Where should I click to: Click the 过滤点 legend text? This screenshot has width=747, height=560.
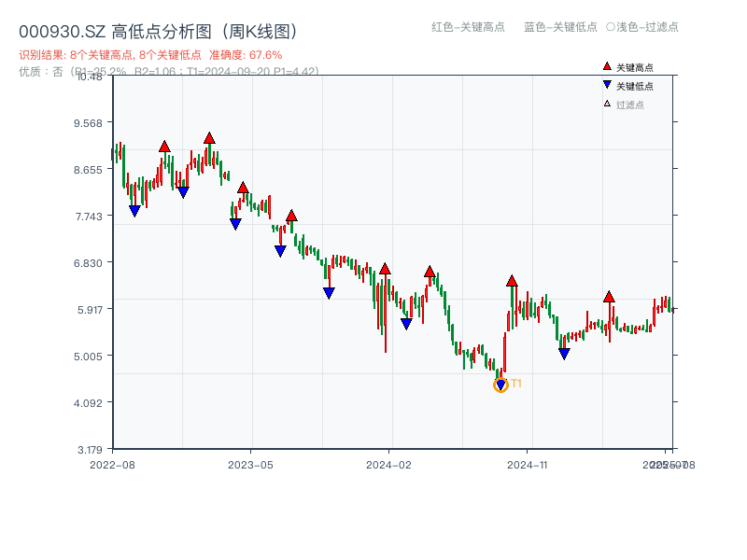coord(630,105)
